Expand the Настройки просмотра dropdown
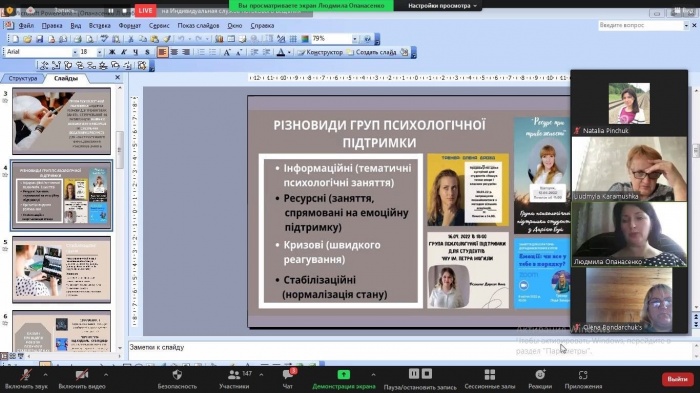Image resolution: width=700 pixels, height=393 pixels. pyautogui.click(x=442, y=5)
